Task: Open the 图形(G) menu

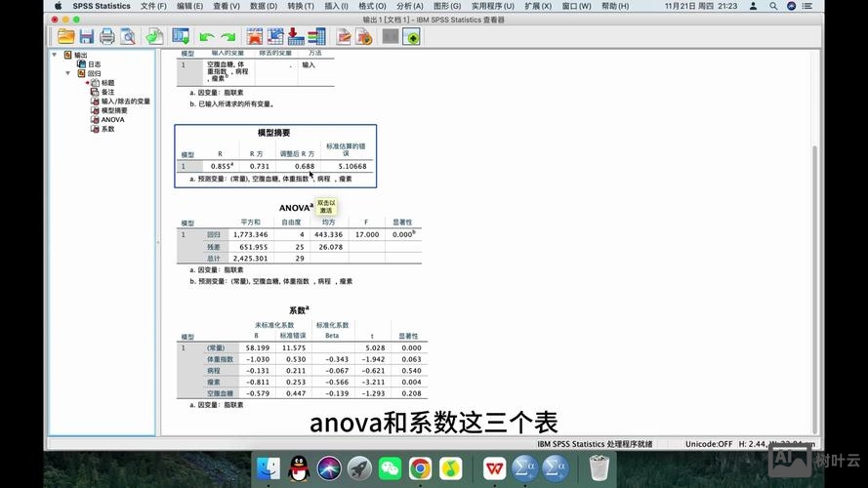Action: 447,6
